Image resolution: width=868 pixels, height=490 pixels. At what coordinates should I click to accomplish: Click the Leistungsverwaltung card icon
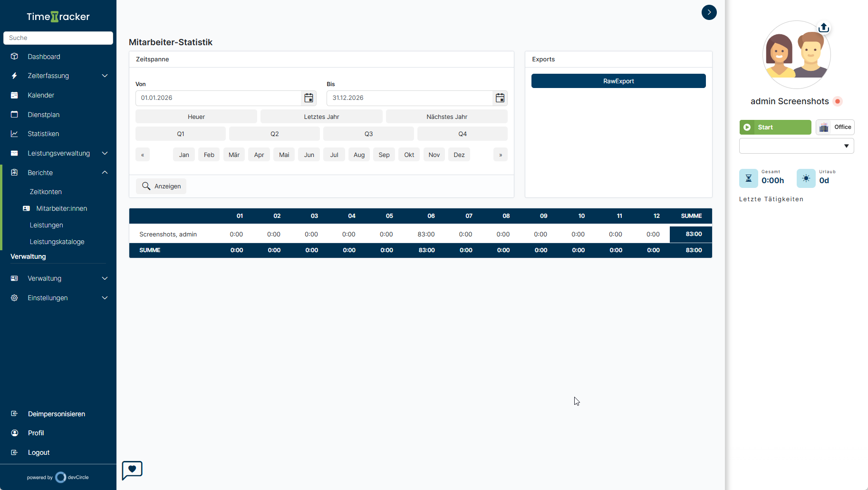[x=14, y=153]
